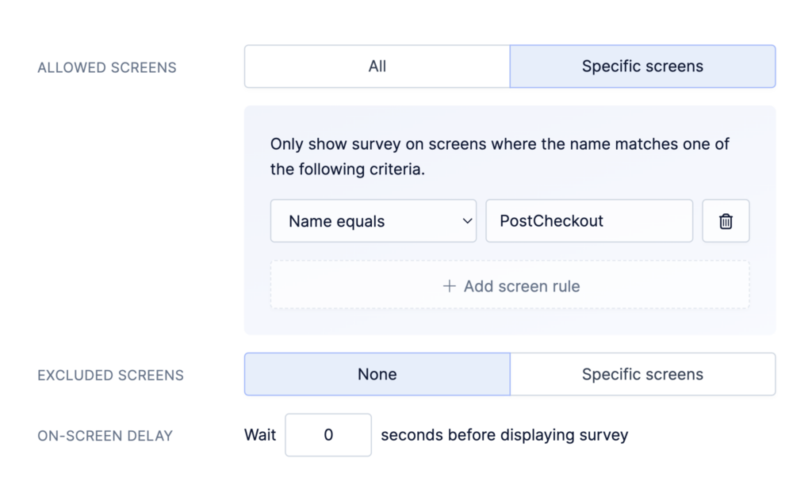The width and height of the screenshot is (812, 504).
Task: Choose Specific screens for allowed screens
Action: (x=642, y=67)
